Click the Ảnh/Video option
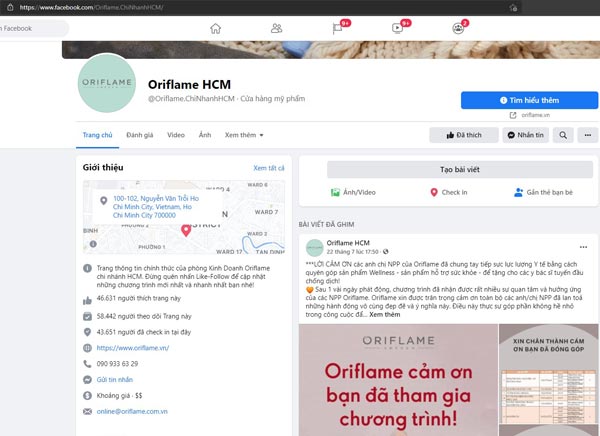Screen dimensions: 600x436 [353, 192]
